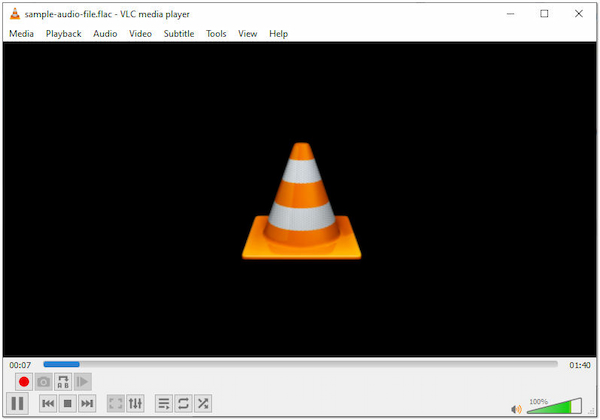This screenshot has width=600, height=420.
Task: Toggle fullscreen mode icon
Action: [116, 404]
